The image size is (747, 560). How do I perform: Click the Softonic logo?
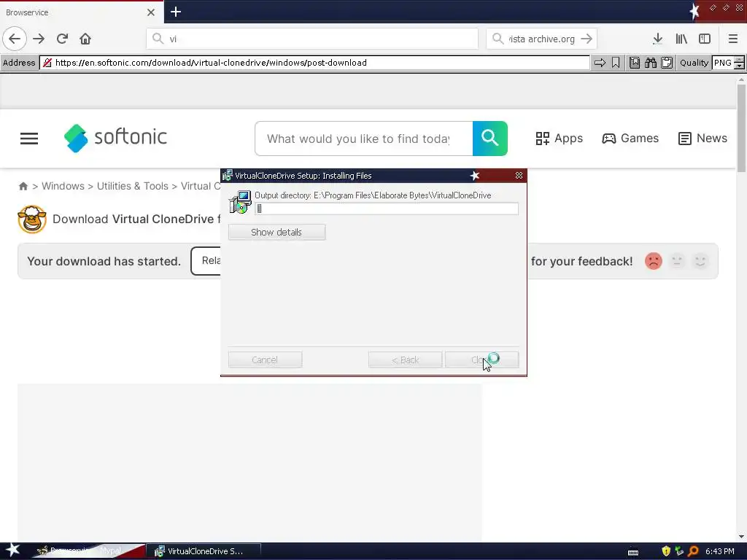[115, 138]
